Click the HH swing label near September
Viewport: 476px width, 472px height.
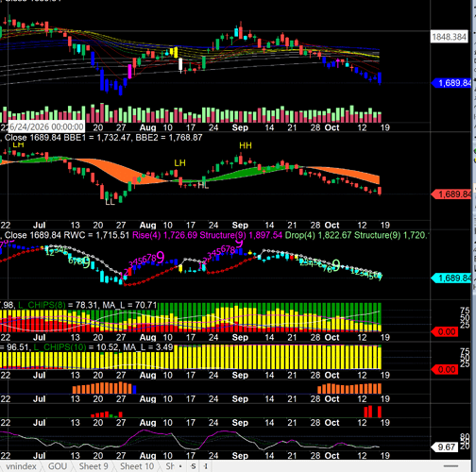tap(246, 145)
